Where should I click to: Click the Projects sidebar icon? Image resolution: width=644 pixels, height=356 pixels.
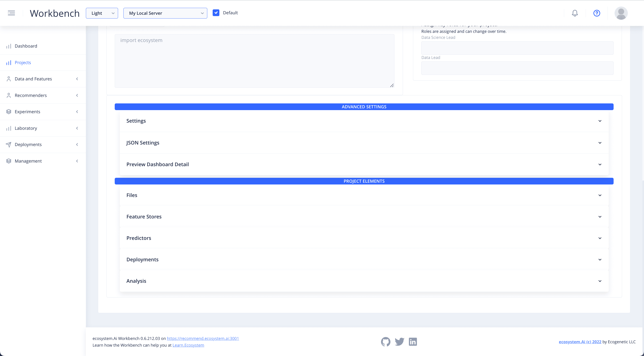[x=9, y=62]
